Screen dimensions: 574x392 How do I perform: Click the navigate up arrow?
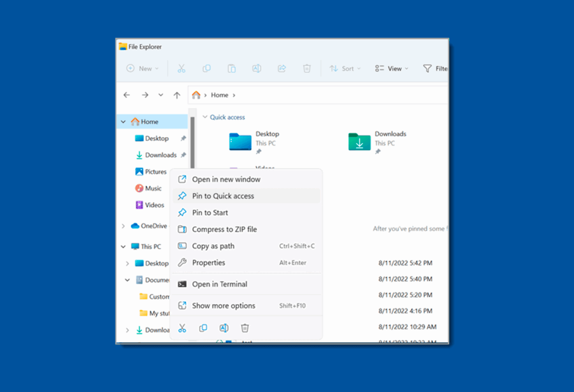tap(177, 95)
